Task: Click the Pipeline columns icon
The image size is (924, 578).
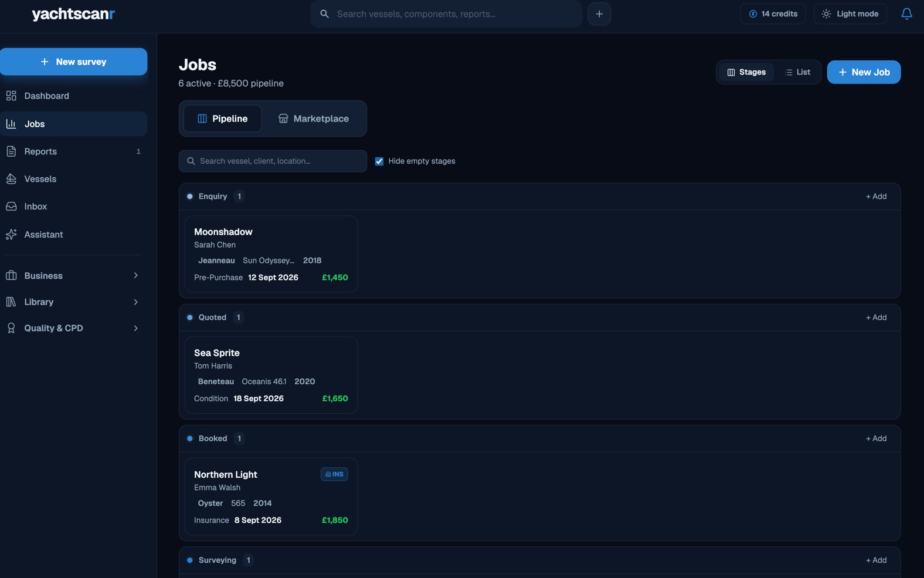Action: pos(202,119)
